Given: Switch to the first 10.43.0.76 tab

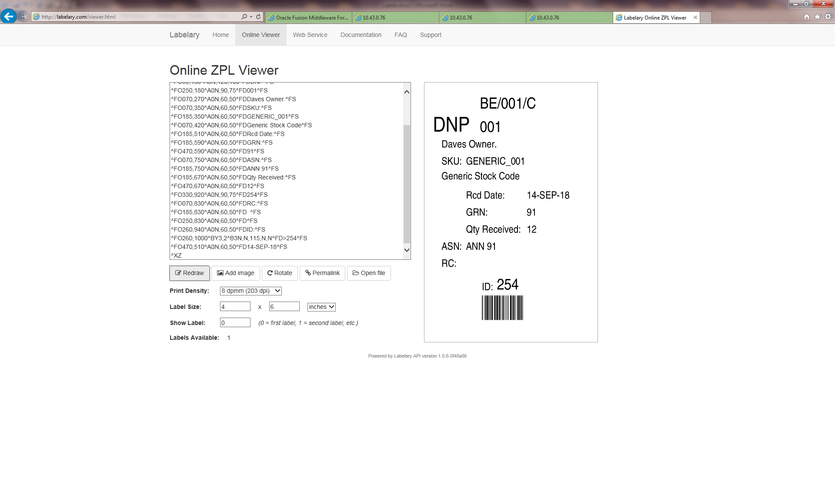Looking at the screenshot, I should [395, 18].
